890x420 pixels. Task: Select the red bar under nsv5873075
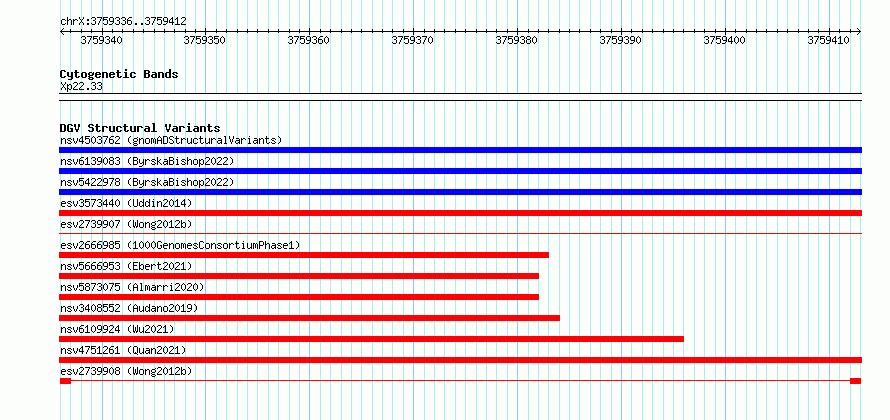pos(299,297)
